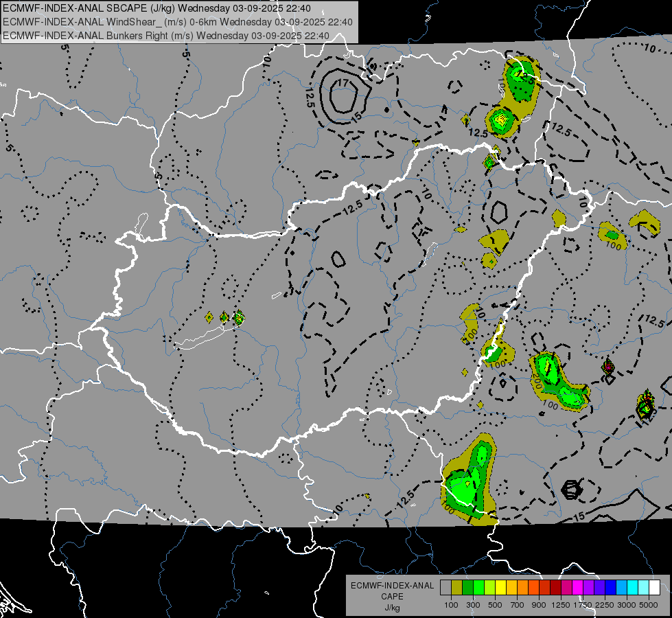Viewport: 672px width, 618px height.
Task: Select the pure blue colorbar swatch
Action: pos(611,588)
